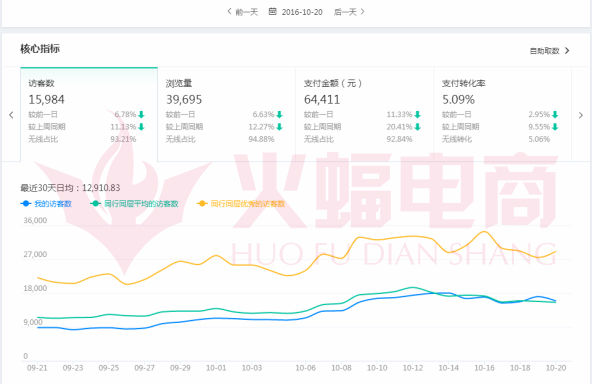The width and height of the screenshot is (592, 384).
Task: Select the 访客数 metric tab
Action: pos(89,114)
